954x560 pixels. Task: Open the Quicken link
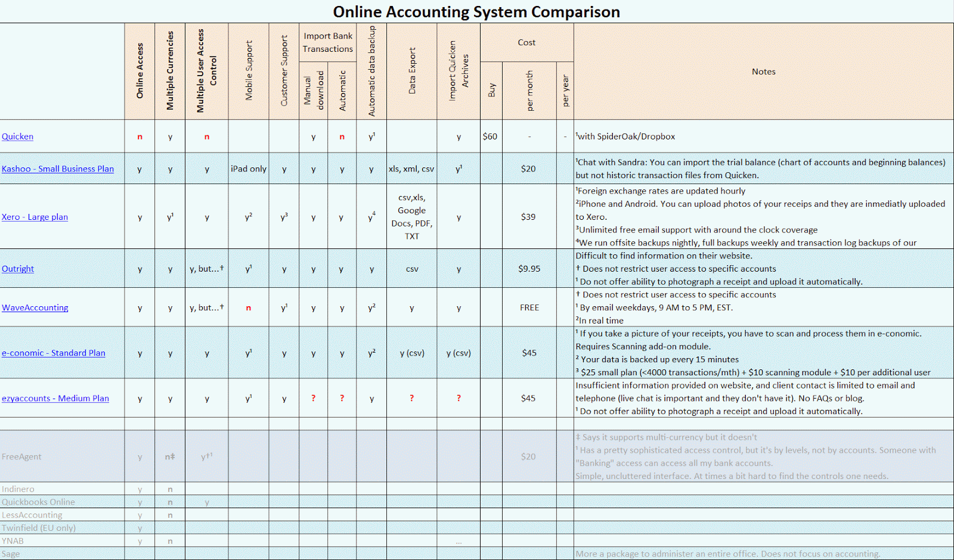(x=17, y=136)
